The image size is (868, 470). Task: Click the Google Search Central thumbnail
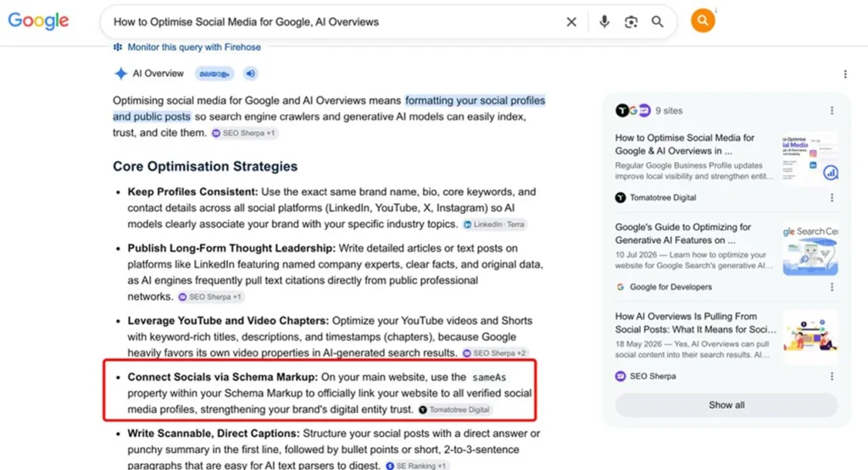click(x=810, y=248)
